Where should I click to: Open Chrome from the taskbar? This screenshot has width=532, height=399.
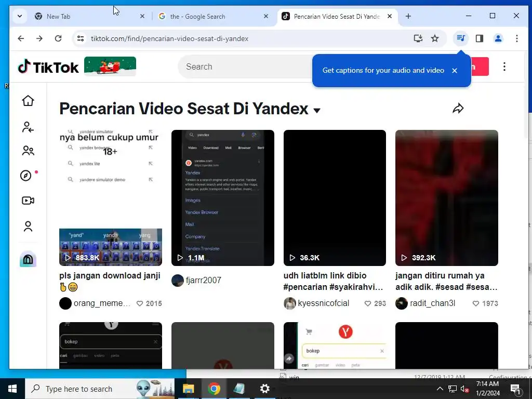tap(214, 389)
